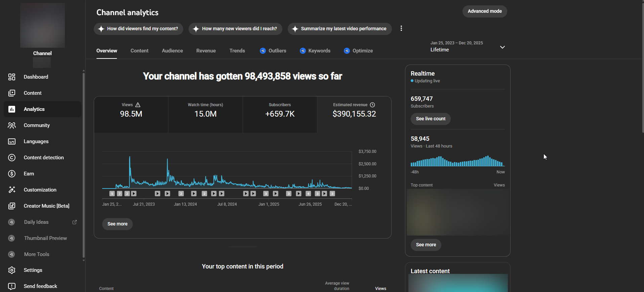
Task: Click the See live count button
Action: (430, 119)
